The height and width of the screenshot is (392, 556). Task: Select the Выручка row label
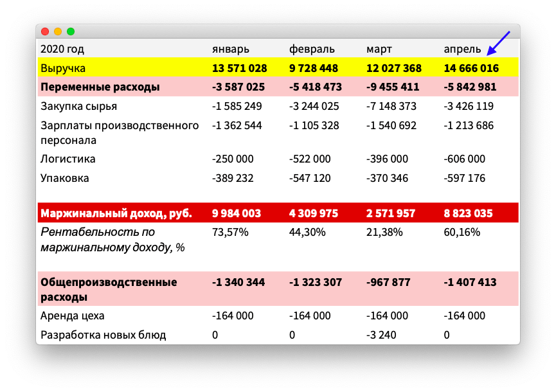(63, 68)
